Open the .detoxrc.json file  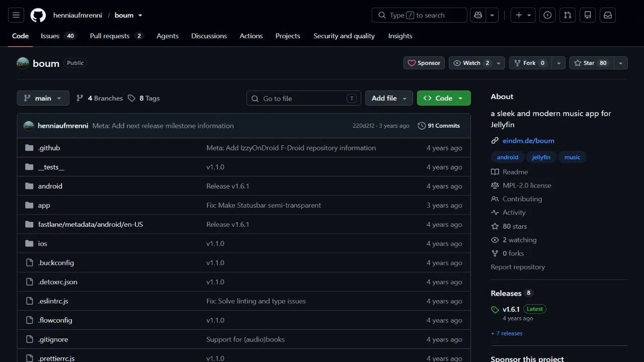click(x=58, y=282)
